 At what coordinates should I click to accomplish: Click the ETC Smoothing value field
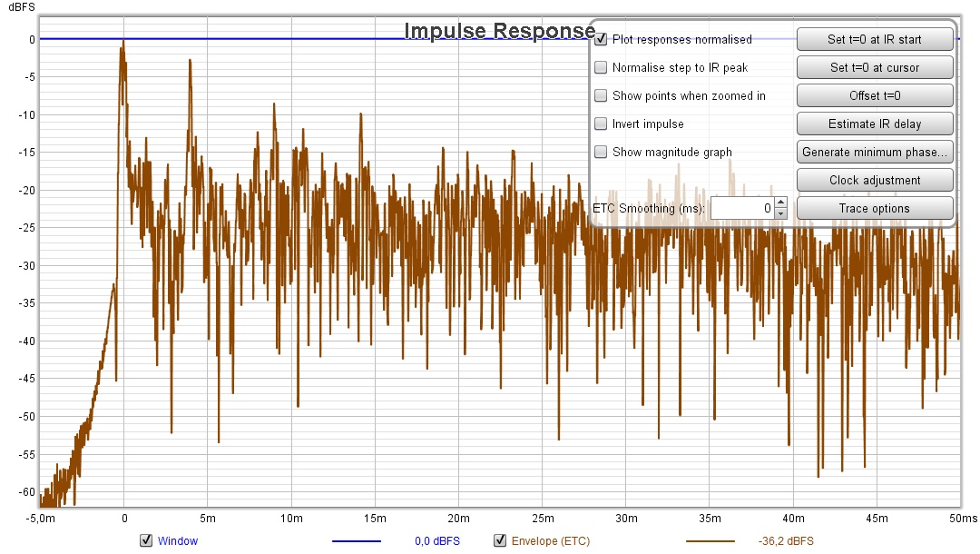coord(741,209)
